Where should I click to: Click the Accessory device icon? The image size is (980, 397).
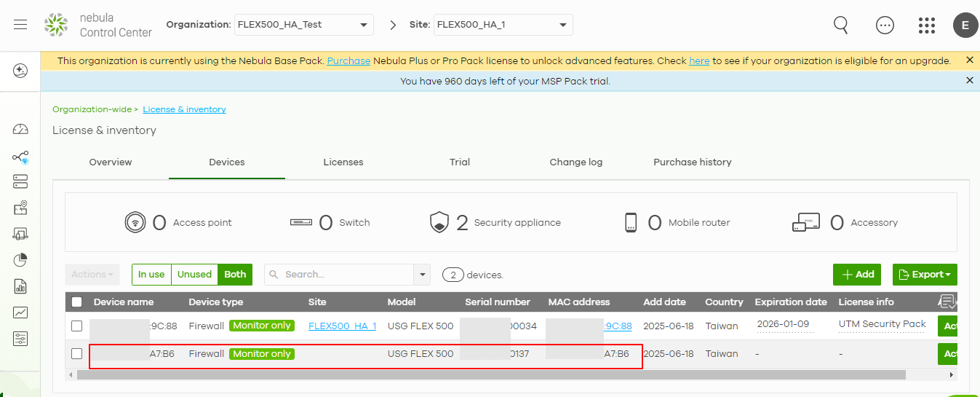coord(806,222)
